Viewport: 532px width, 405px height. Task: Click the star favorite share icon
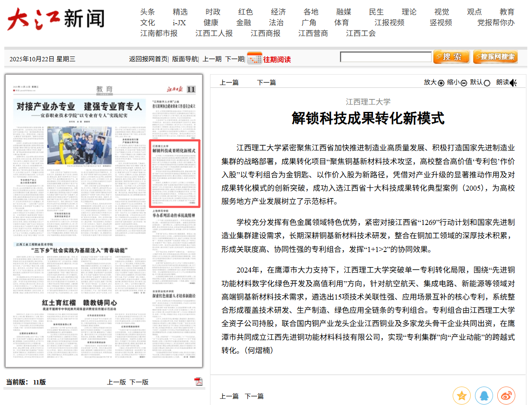[x=461, y=396]
